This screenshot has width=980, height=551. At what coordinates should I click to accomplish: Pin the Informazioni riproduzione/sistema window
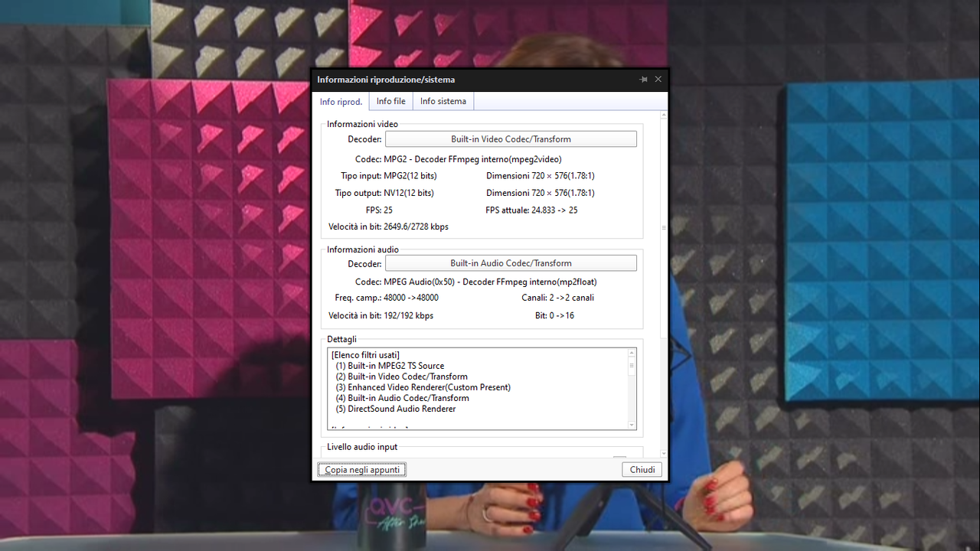(643, 79)
